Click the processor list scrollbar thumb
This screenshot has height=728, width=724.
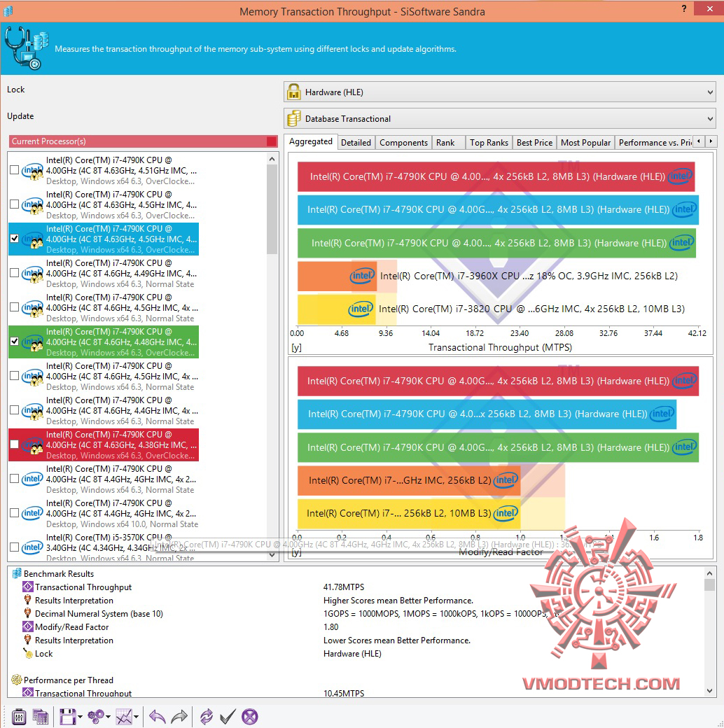(x=272, y=209)
